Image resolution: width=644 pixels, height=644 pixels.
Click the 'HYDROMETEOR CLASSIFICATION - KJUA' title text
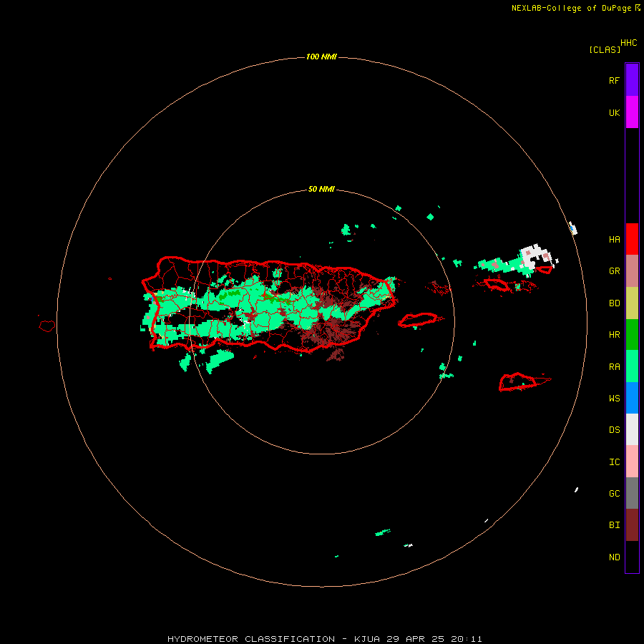pos(273,639)
